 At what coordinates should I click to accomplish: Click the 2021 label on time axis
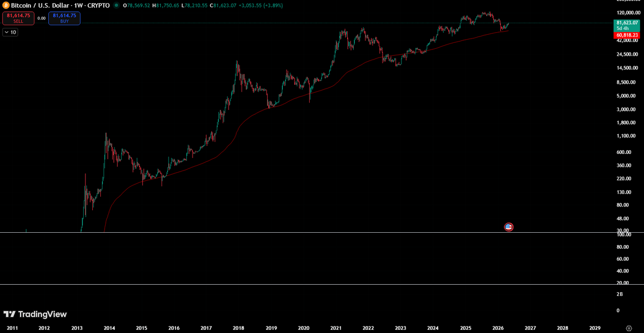click(336, 327)
